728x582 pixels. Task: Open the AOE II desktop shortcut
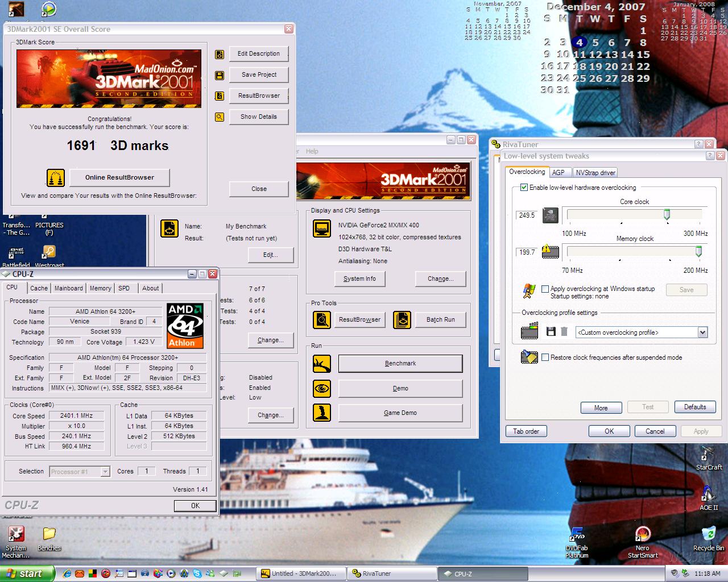(x=709, y=498)
